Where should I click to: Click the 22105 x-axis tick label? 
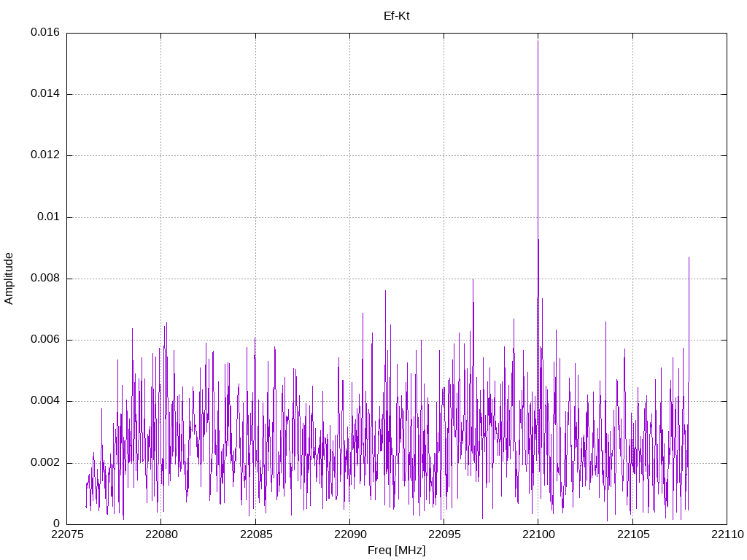632,535
